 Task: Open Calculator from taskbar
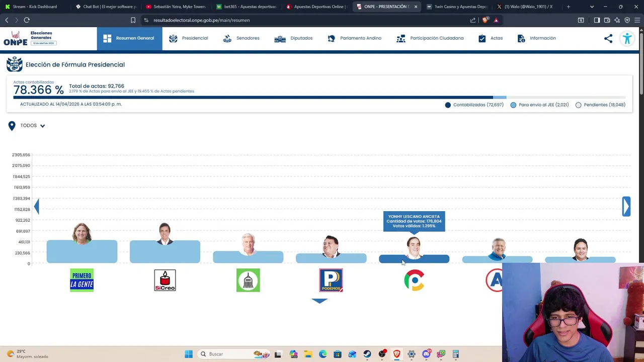point(456,354)
